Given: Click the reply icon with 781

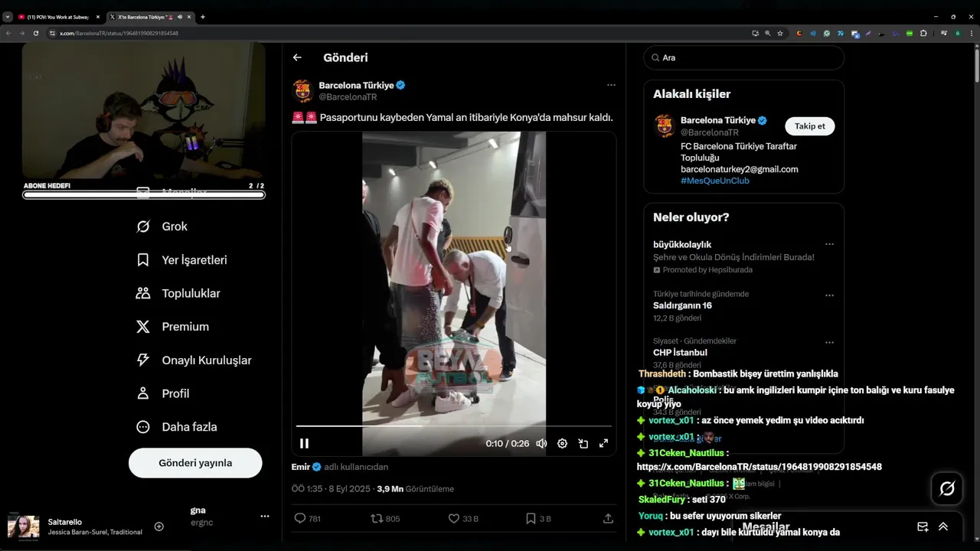Looking at the screenshot, I should point(307,518).
